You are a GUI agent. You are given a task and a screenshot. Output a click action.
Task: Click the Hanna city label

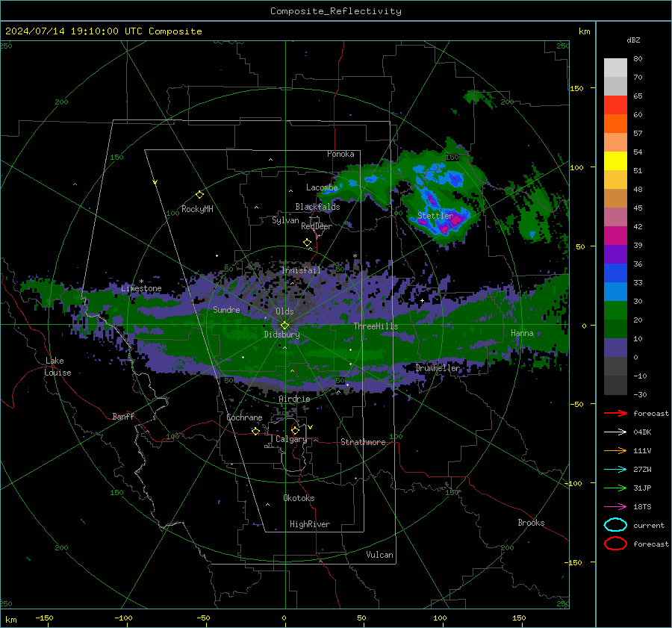coord(522,333)
